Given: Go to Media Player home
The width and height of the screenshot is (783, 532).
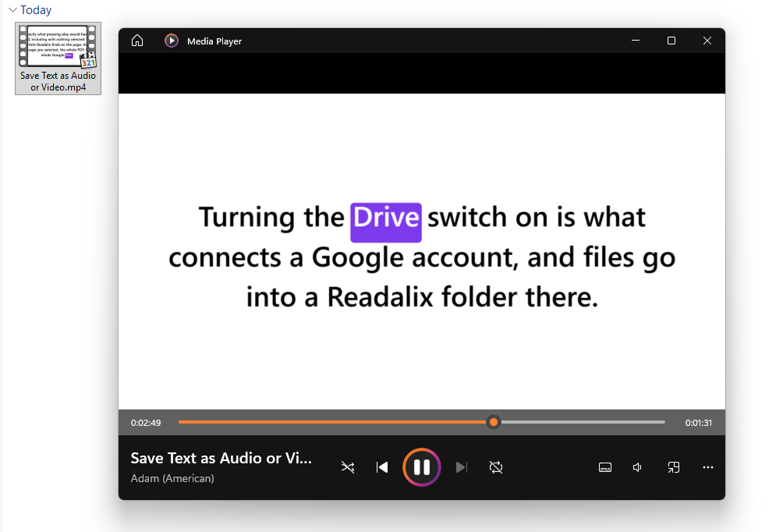Looking at the screenshot, I should tap(137, 41).
